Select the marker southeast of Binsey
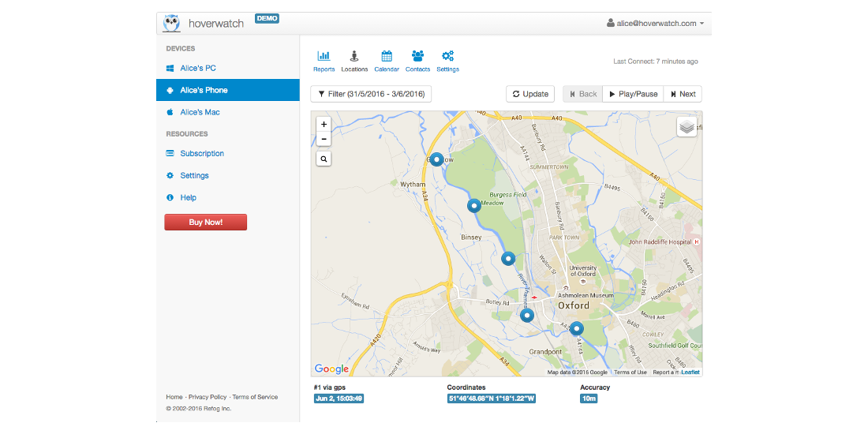This screenshot has width=868, height=434. pos(508,258)
